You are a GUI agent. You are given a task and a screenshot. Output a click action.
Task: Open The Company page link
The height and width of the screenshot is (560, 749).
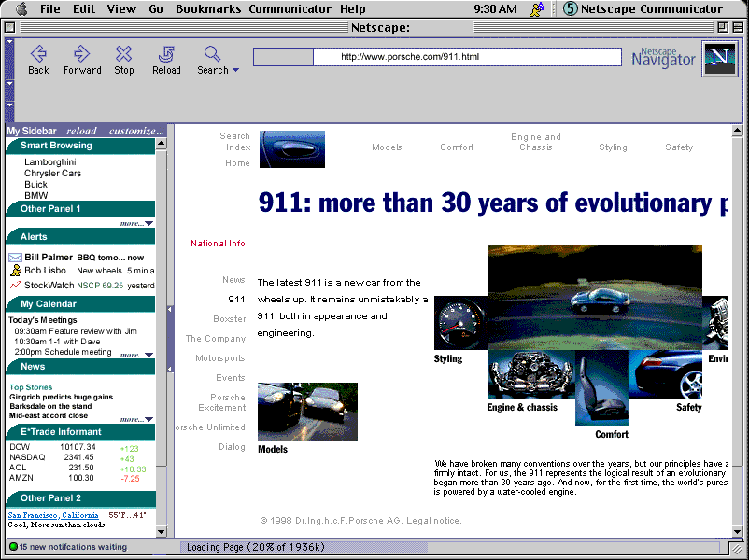[216, 339]
